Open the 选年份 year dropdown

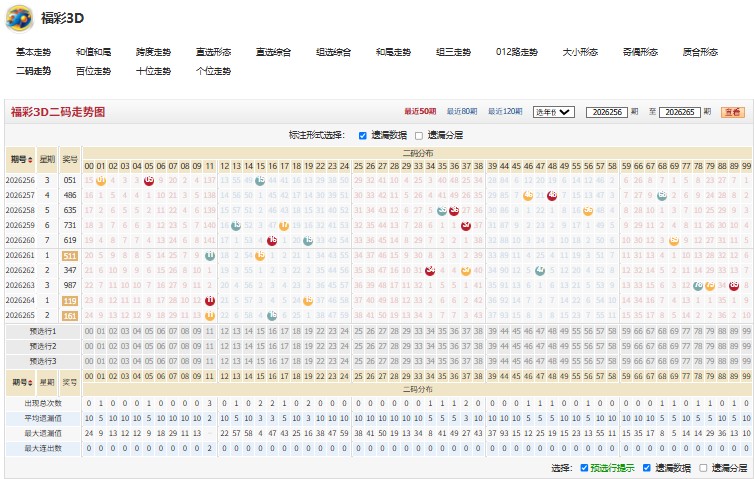tap(554, 112)
